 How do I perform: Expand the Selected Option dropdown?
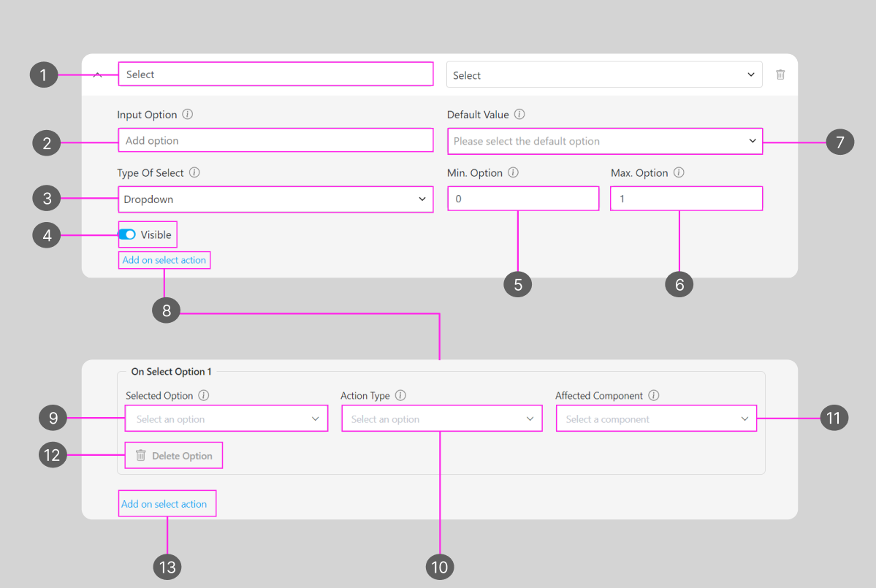pos(226,419)
